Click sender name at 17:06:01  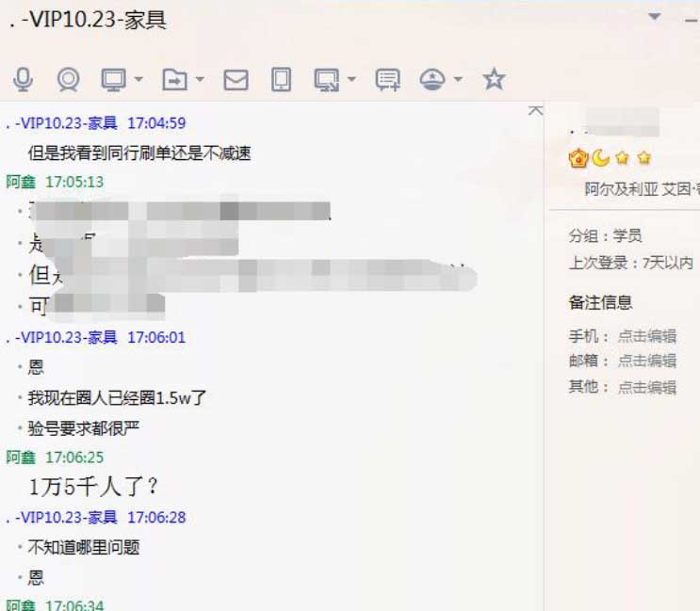[x=62, y=338]
